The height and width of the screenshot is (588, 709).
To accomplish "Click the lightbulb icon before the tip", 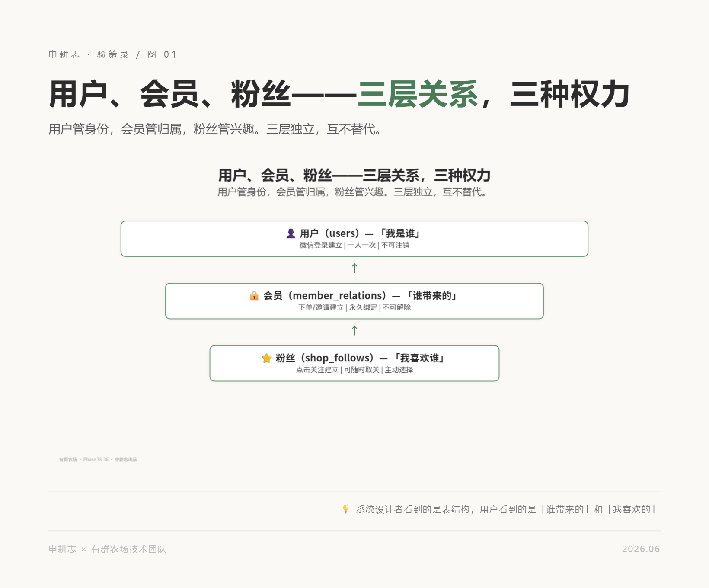I will [x=346, y=509].
